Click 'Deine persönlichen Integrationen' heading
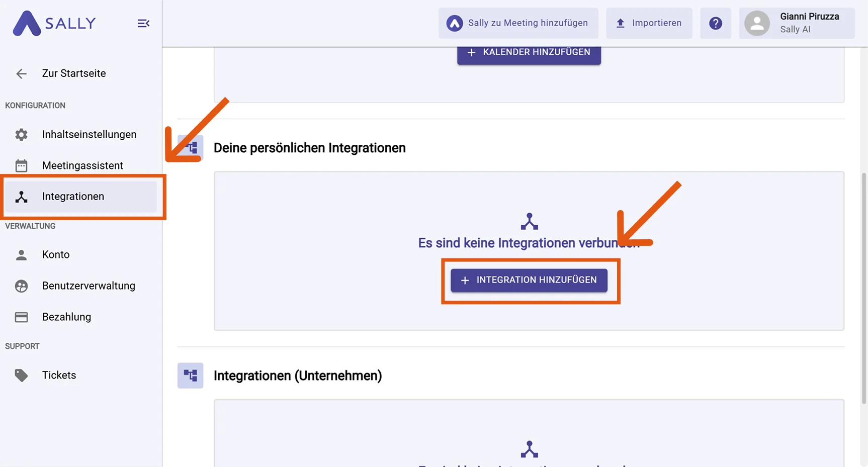 tap(309, 148)
